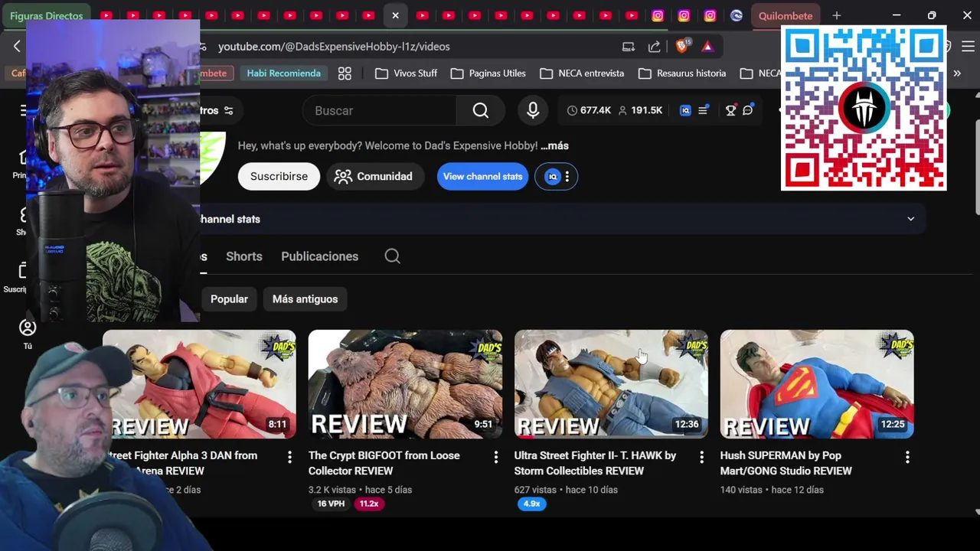980x551 pixels.
Task: Sort videos by Popular
Action: point(229,299)
